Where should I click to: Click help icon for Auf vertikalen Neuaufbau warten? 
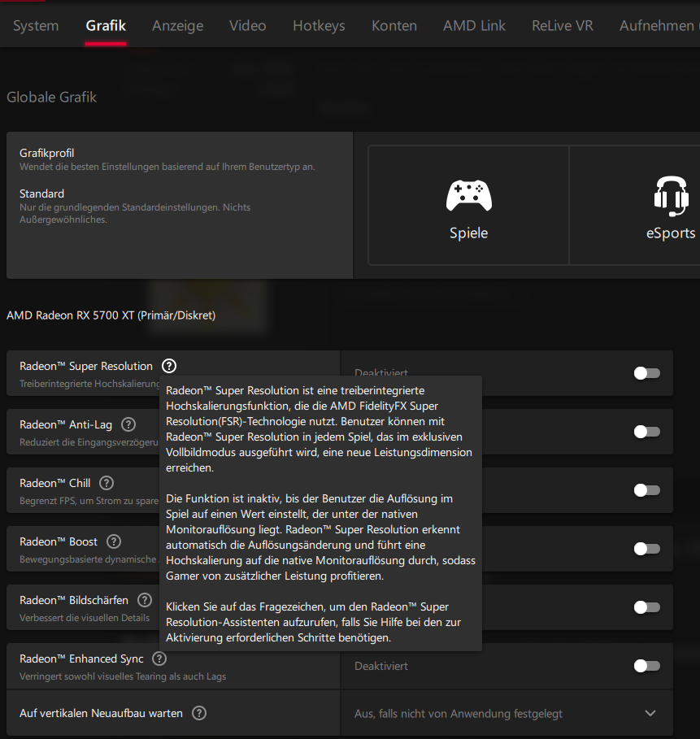pyautogui.click(x=199, y=713)
